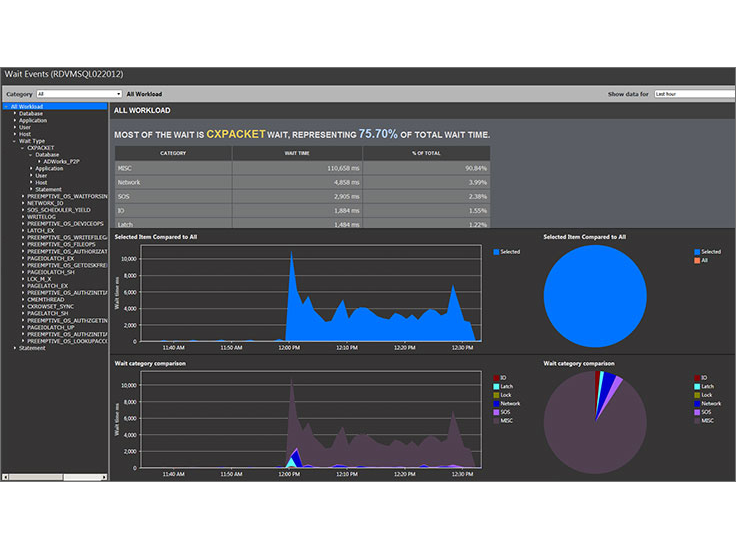Click the SOS purple swatch in area chart legend

[x=497, y=412]
